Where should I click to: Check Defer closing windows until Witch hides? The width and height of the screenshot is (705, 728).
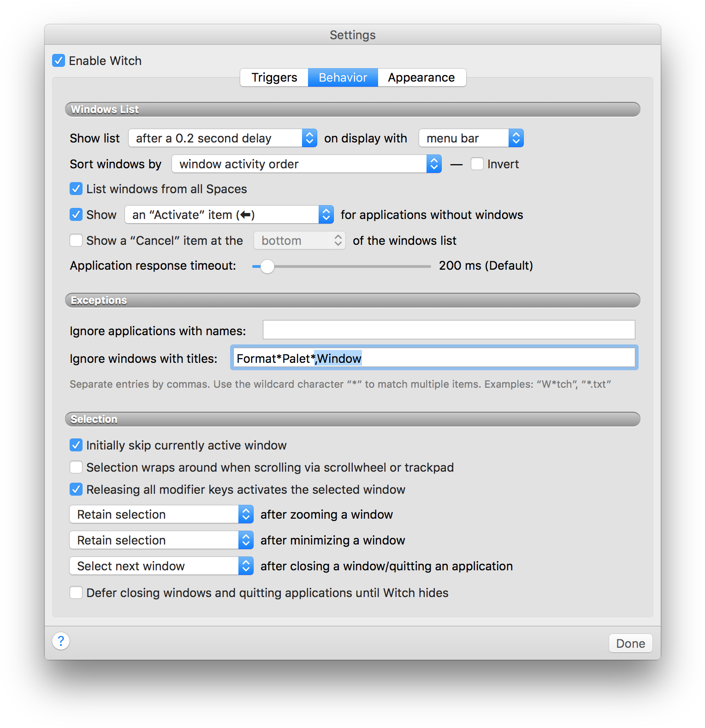point(76,592)
